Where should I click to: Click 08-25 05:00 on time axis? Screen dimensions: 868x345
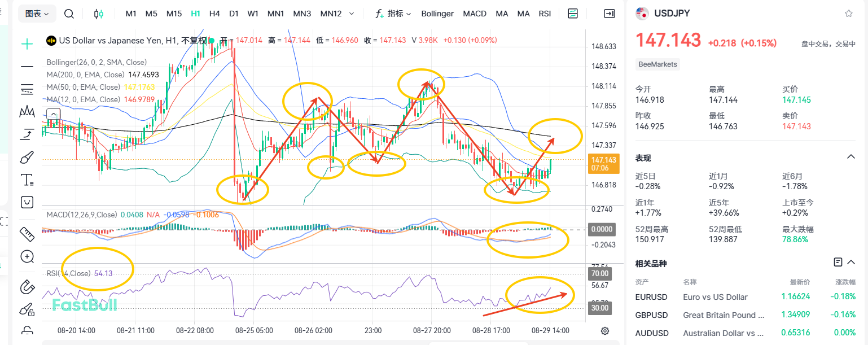click(x=254, y=330)
